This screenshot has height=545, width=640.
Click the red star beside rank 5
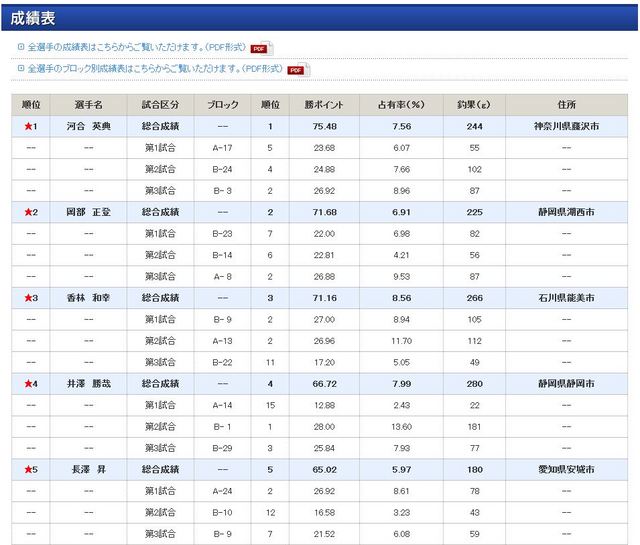click(27, 470)
